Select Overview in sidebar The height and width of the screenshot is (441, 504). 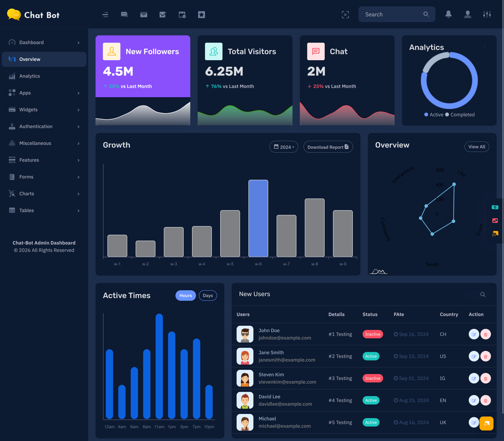pyautogui.click(x=44, y=59)
